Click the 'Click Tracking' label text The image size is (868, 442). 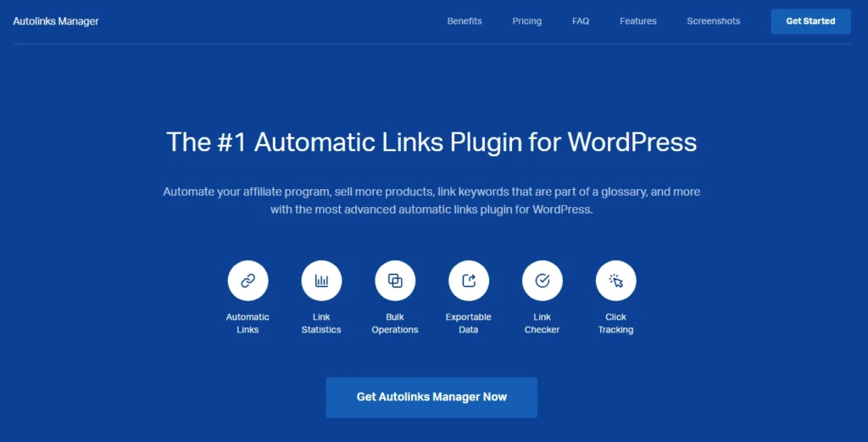pos(615,323)
